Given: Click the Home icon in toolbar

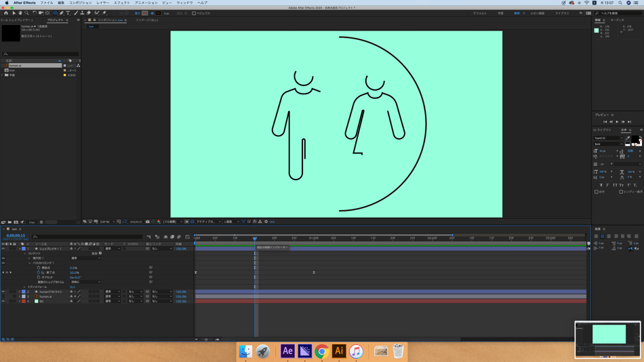Looking at the screenshot, I should [6, 13].
